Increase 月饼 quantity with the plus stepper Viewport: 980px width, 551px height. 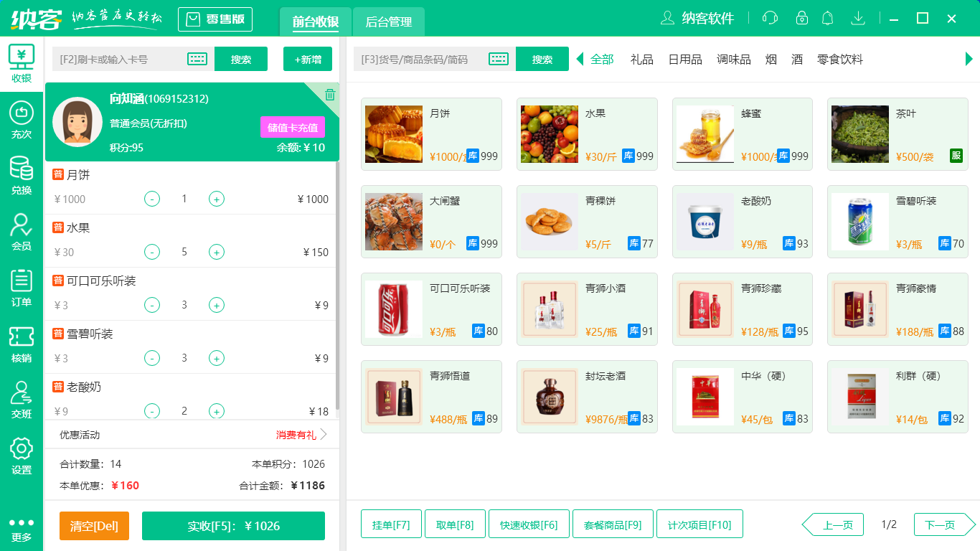coord(216,199)
